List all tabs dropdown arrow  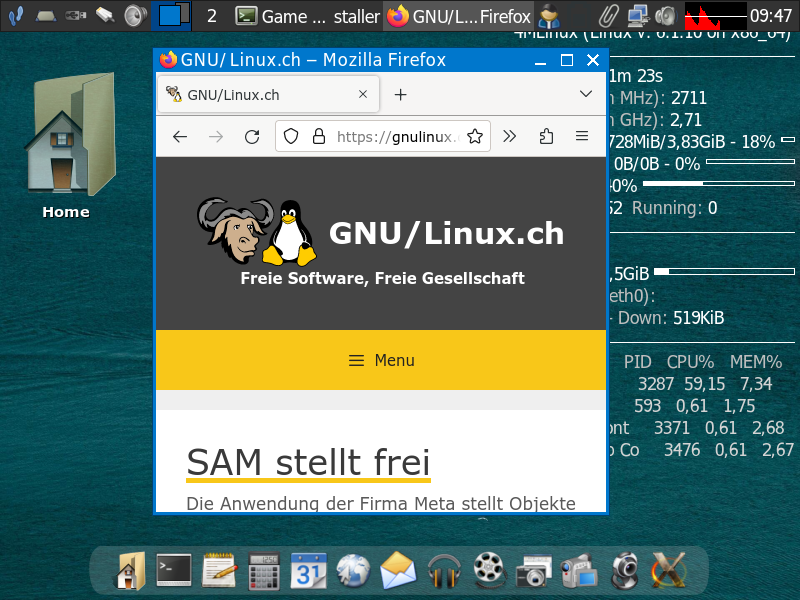(x=586, y=94)
